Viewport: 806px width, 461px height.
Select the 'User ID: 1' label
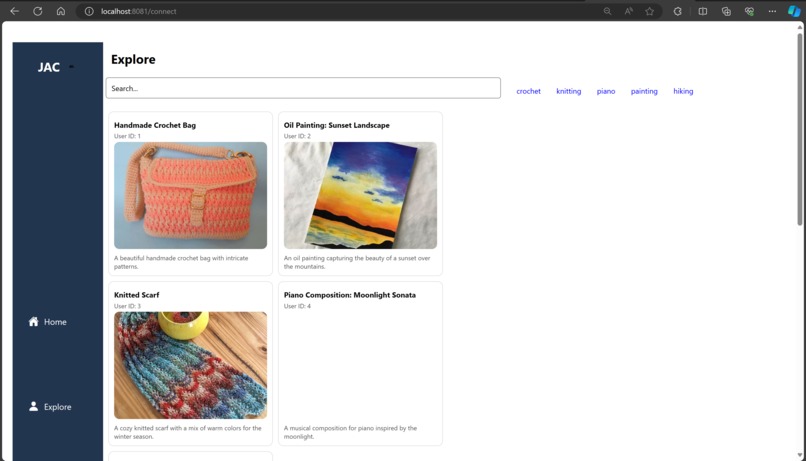click(x=127, y=136)
